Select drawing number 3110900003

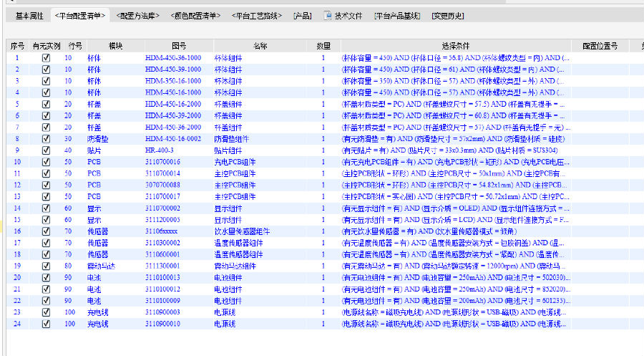pos(162,312)
